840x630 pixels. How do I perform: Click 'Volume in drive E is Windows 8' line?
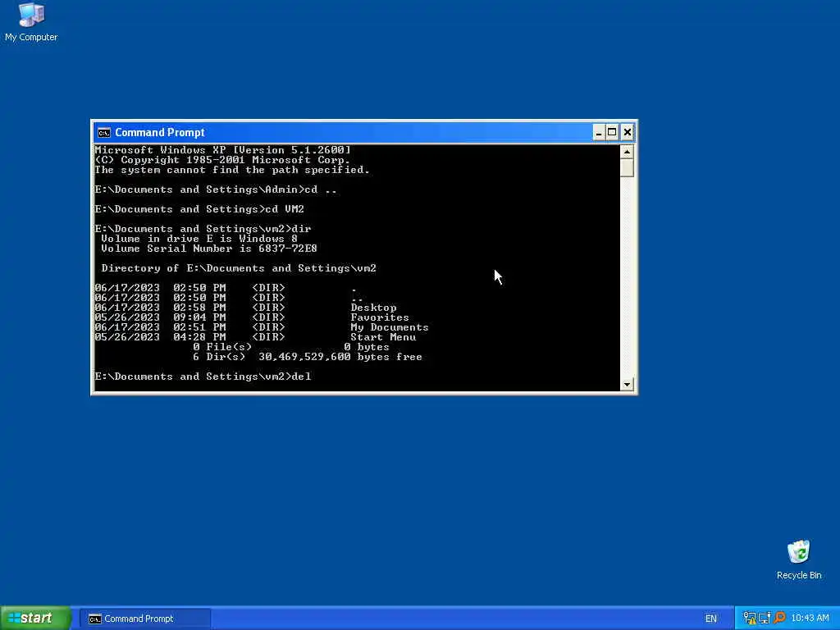pos(199,239)
